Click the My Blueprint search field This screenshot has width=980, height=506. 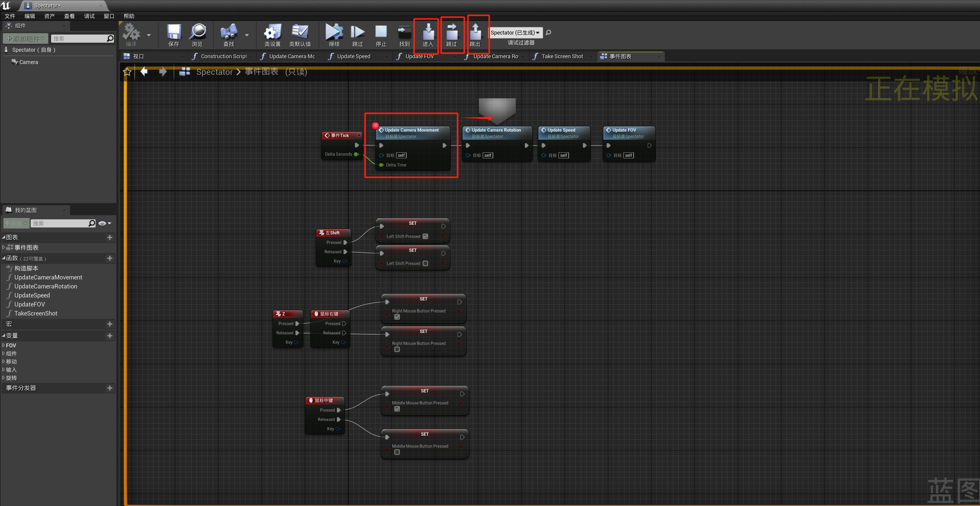tap(59, 224)
